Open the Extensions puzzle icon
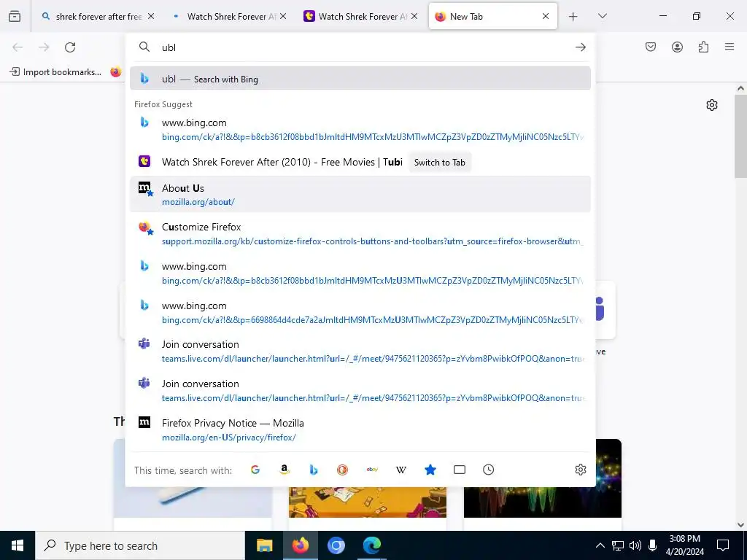The width and height of the screenshot is (747, 560). pyautogui.click(x=703, y=47)
